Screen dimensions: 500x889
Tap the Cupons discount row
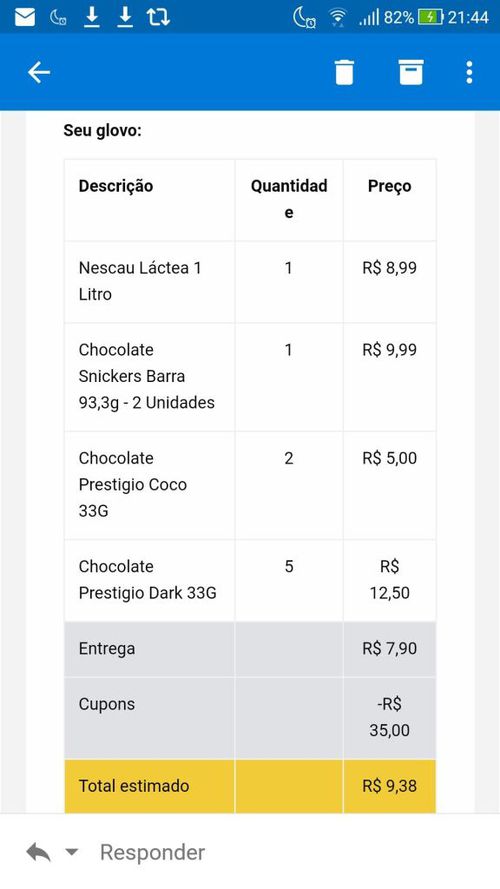point(250,718)
